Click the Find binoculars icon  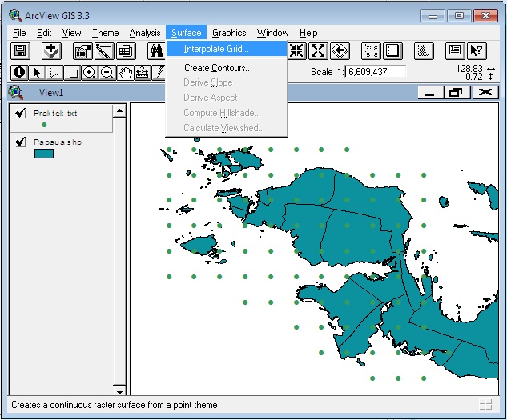click(x=156, y=50)
